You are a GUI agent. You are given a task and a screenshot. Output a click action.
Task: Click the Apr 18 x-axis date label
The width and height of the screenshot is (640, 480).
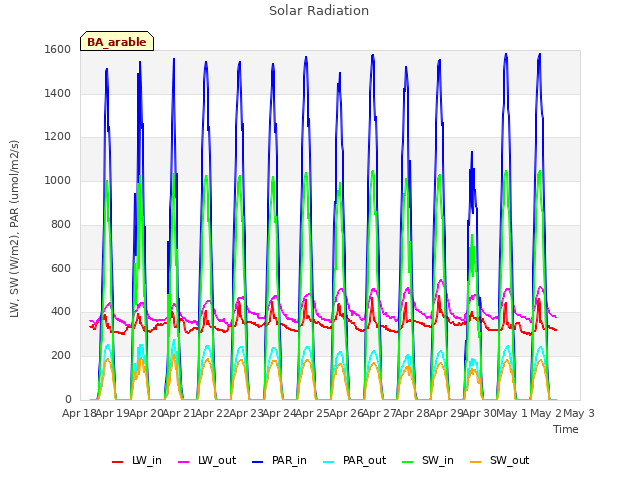79,413
